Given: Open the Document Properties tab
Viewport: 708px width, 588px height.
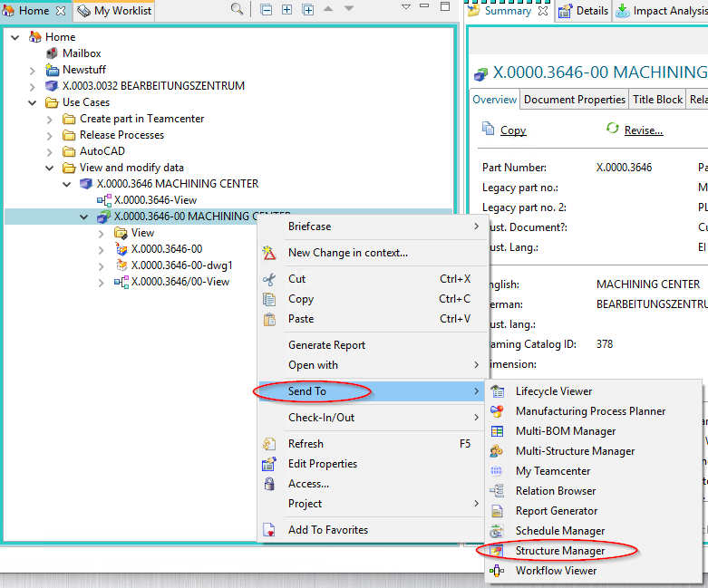Looking at the screenshot, I should (x=575, y=100).
